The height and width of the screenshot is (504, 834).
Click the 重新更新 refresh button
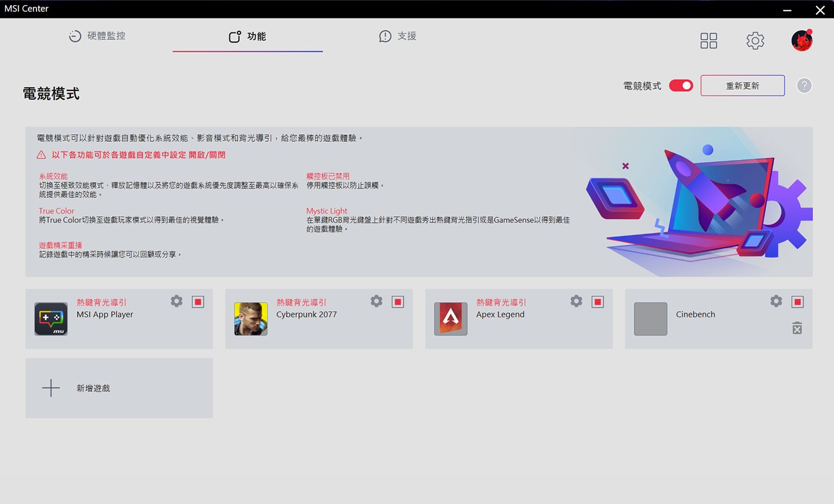coord(742,86)
